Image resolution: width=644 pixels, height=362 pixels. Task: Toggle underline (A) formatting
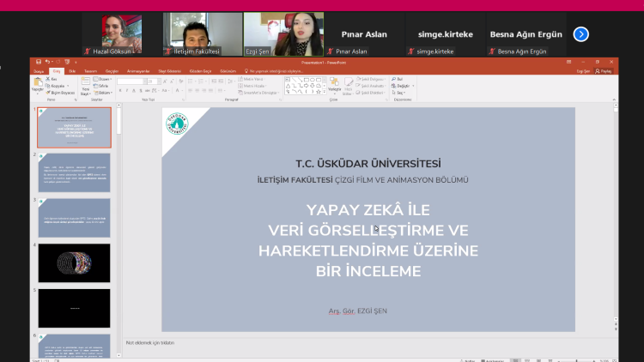click(134, 90)
